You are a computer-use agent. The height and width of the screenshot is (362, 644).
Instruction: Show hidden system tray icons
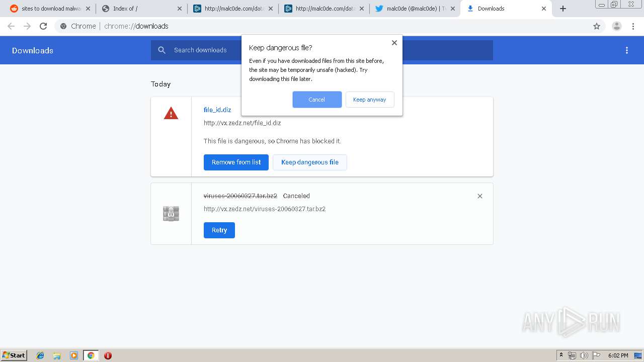coord(561,355)
